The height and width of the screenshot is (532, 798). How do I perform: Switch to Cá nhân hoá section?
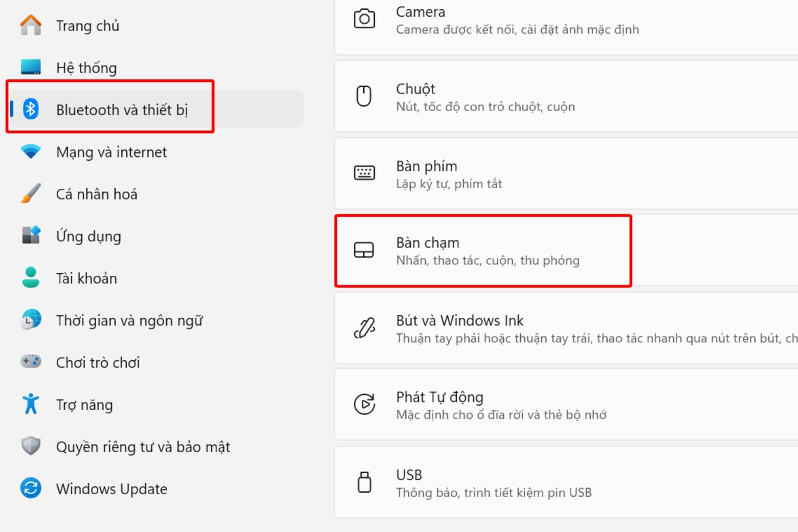tap(96, 194)
